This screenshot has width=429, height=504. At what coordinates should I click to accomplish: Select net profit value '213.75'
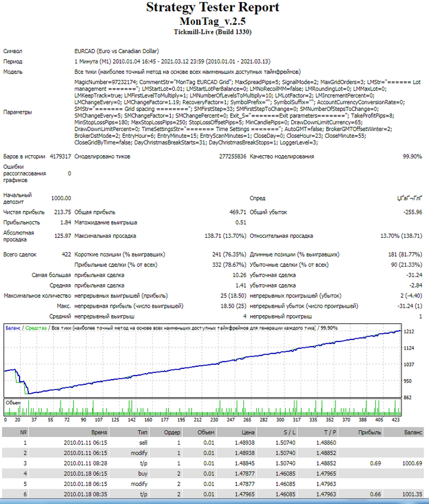(63, 212)
